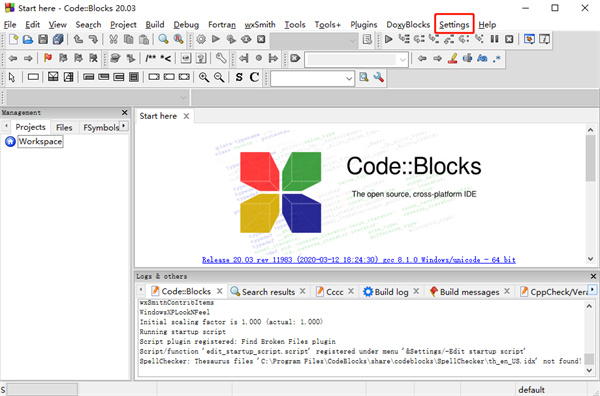Toggle highlight with the marker pen icon
The image size is (600, 396).
pyautogui.click(x=453, y=58)
